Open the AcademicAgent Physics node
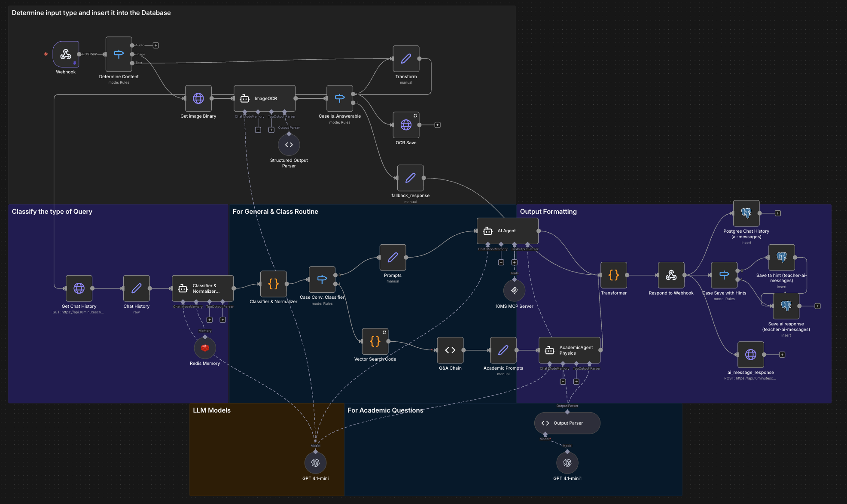The width and height of the screenshot is (847, 504). (570, 350)
